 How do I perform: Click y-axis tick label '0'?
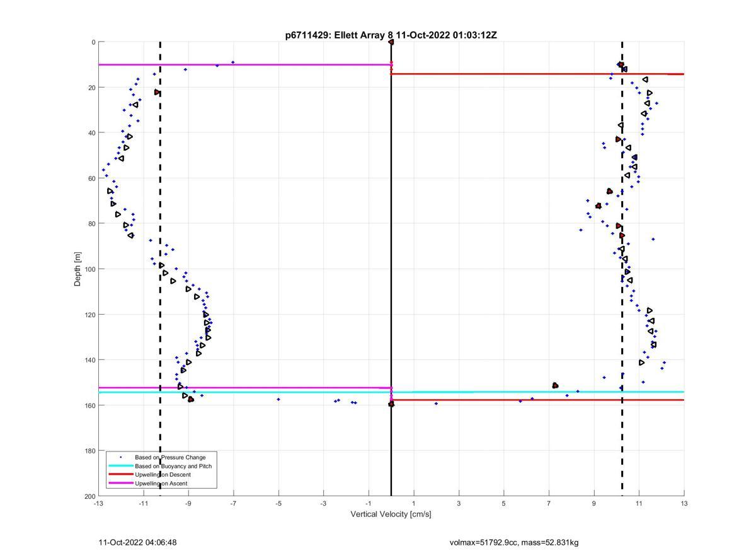93,42
